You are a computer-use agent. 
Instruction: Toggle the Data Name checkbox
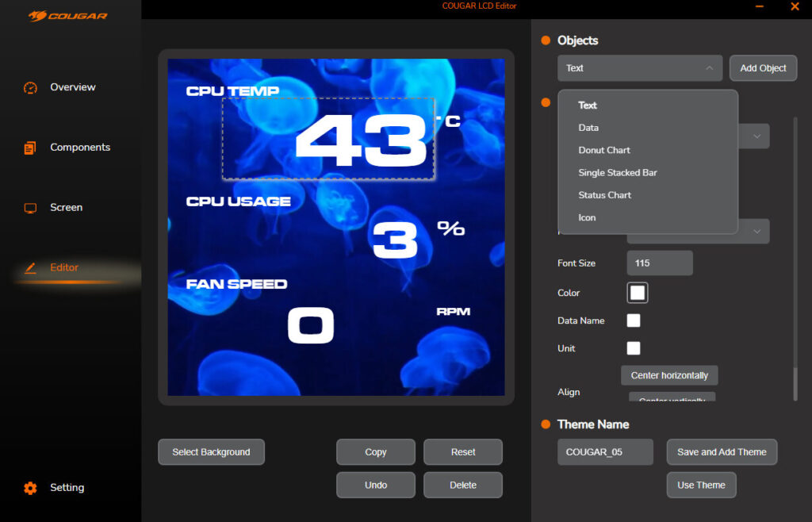pos(634,320)
